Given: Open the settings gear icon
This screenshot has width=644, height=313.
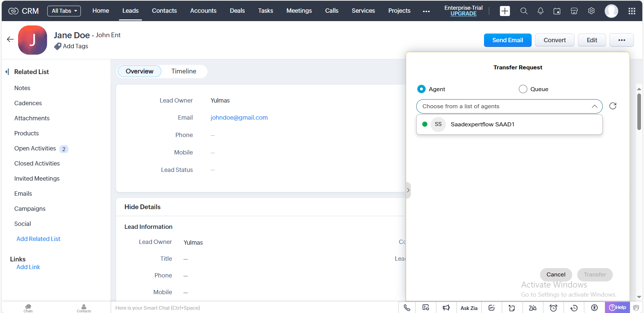Looking at the screenshot, I should [x=591, y=11].
